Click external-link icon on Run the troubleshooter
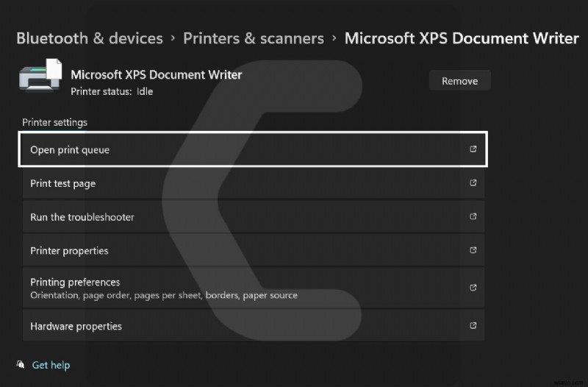 473,216
